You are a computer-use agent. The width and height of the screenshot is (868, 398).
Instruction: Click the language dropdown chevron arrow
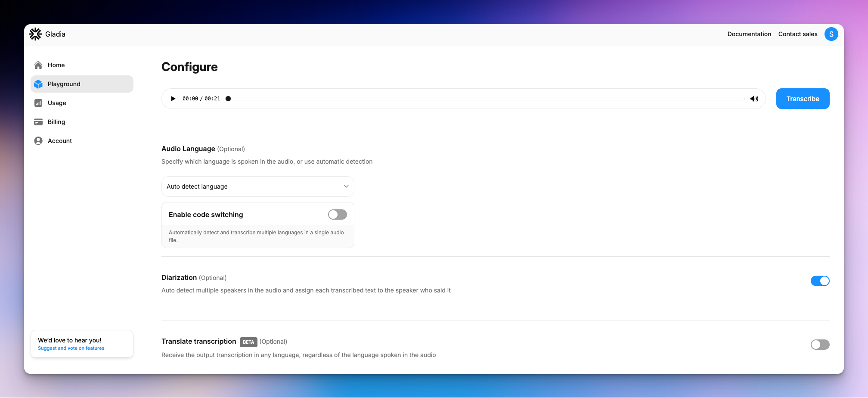click(x=346, y=187)
